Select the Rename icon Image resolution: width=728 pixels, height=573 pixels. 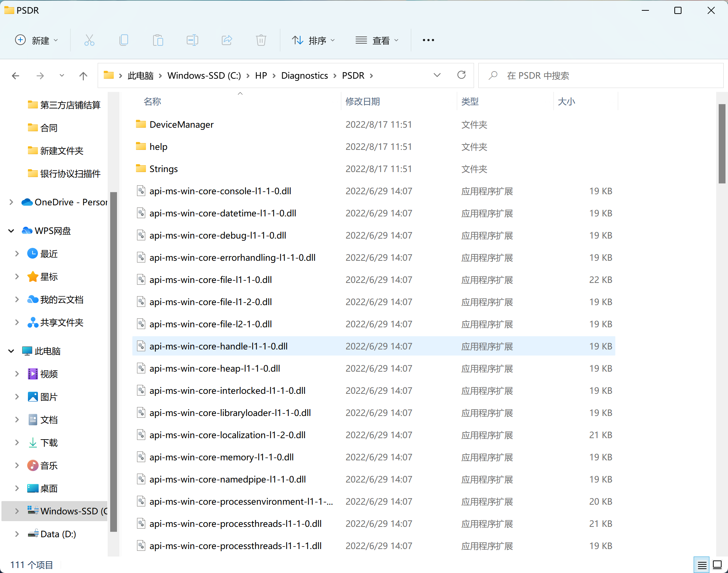pyautogui.click(x=192, y=40)
